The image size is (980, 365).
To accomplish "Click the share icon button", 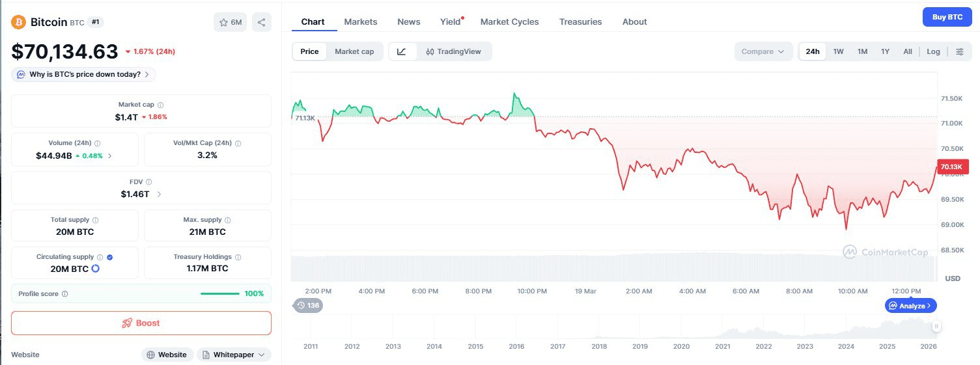I will (261, 22).
